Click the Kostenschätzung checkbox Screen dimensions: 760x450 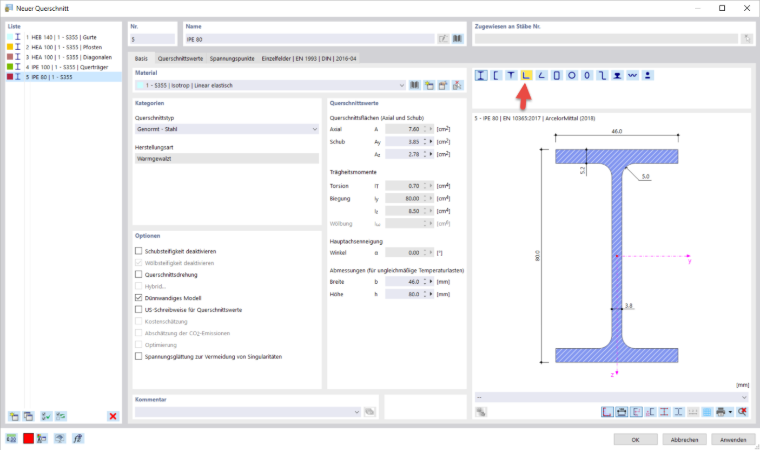point(139,321)
